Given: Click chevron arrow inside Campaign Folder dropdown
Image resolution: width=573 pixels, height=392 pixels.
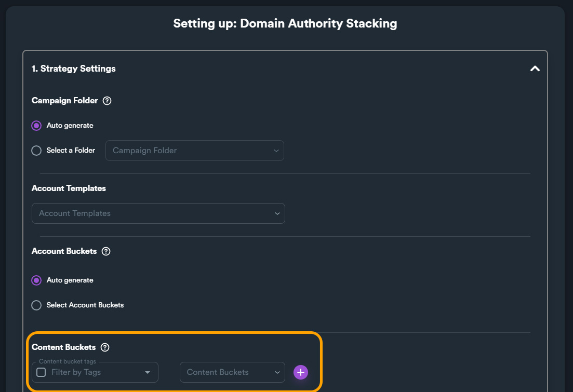Looking at the screenshot, I should point(276,151).
